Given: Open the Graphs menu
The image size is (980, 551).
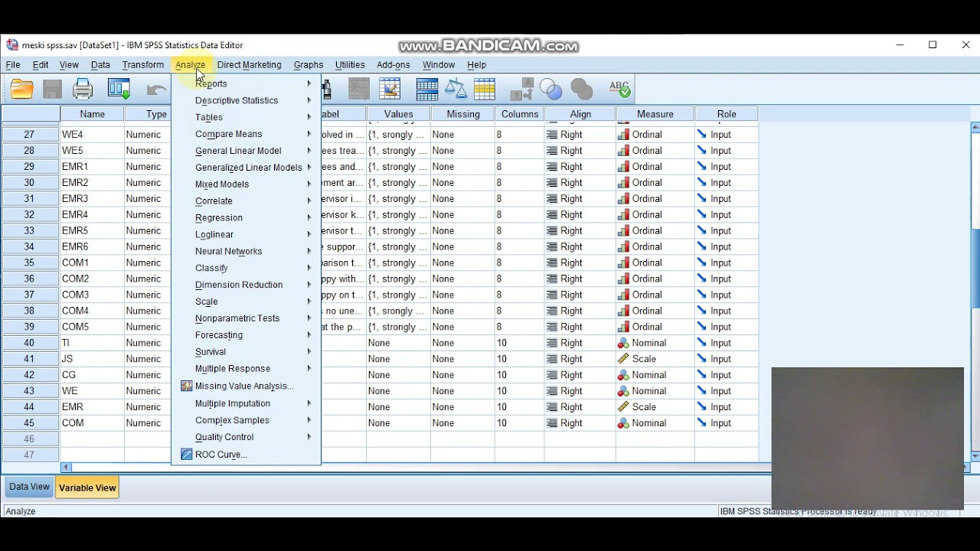Looking at the screenshot, I should click(309, 65).
